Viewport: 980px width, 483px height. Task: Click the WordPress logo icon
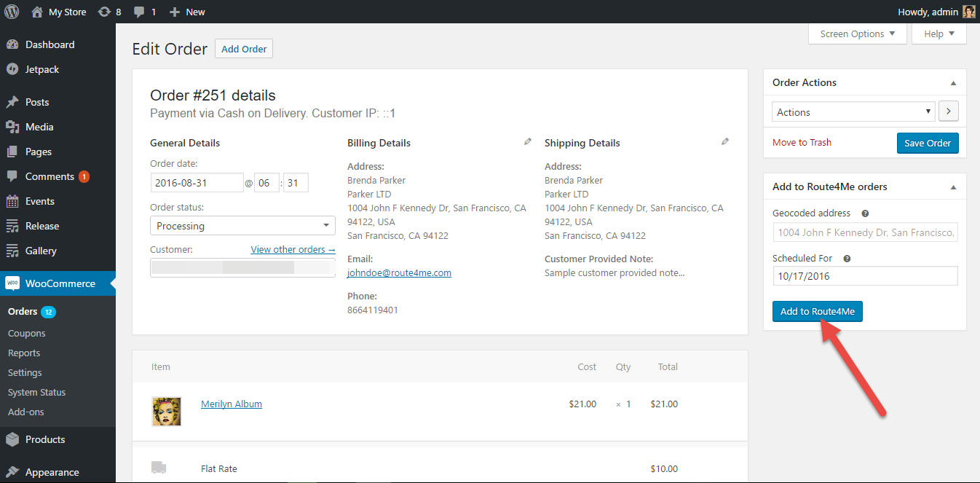click(x=12, y=12)
